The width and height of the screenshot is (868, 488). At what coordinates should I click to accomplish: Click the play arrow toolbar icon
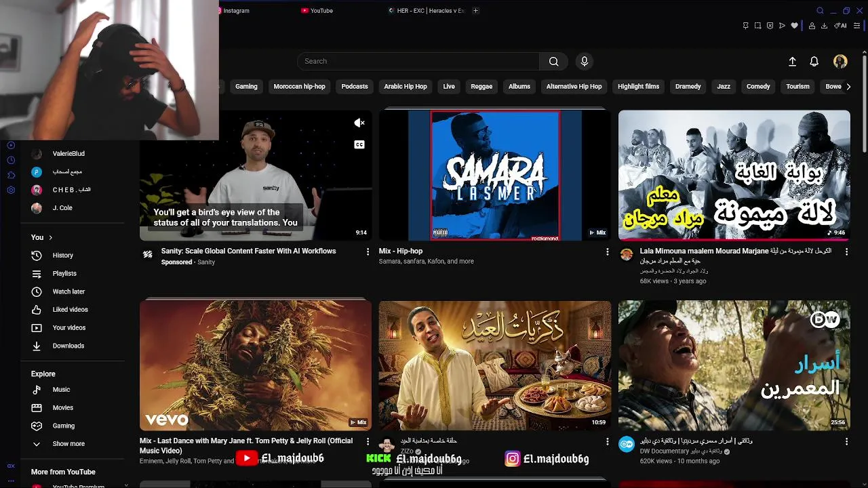782,26
